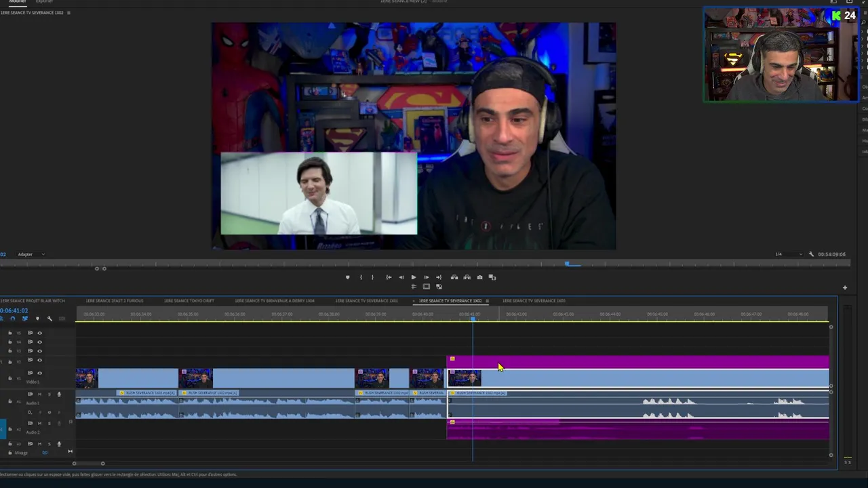Hide the V4 track with eye icon
The image size is (868, 488).
(39, 342)
